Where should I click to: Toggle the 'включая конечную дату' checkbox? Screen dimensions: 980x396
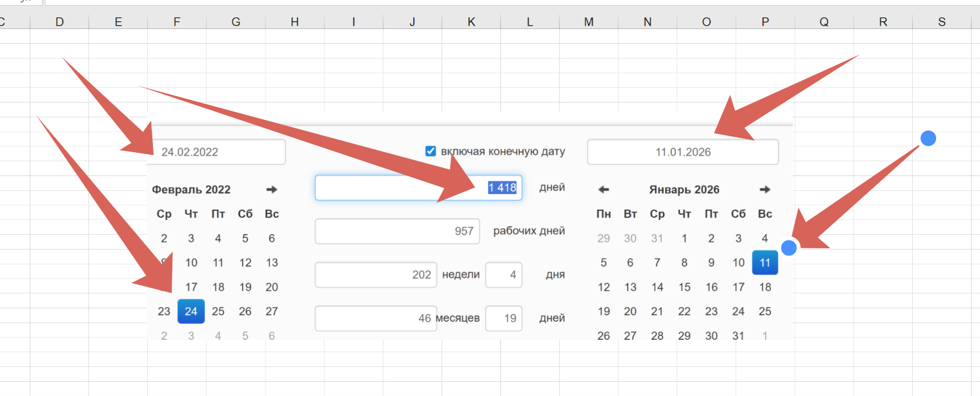[x=431, y=152]
